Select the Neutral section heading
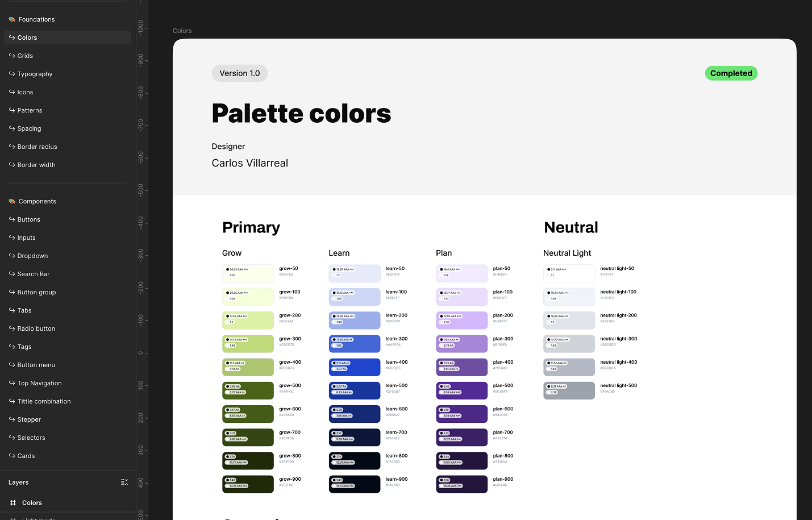812x520 pixels. (571, 227)
